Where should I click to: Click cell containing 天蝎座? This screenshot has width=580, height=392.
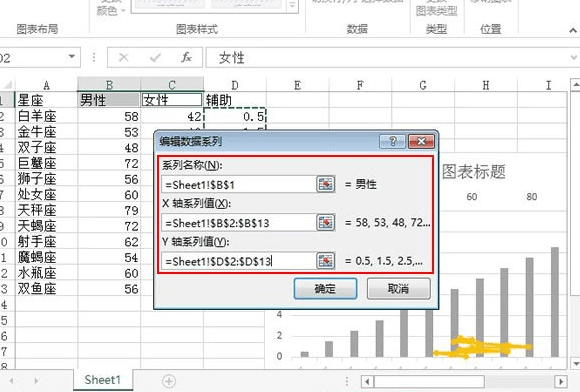(x=46, y=226)
